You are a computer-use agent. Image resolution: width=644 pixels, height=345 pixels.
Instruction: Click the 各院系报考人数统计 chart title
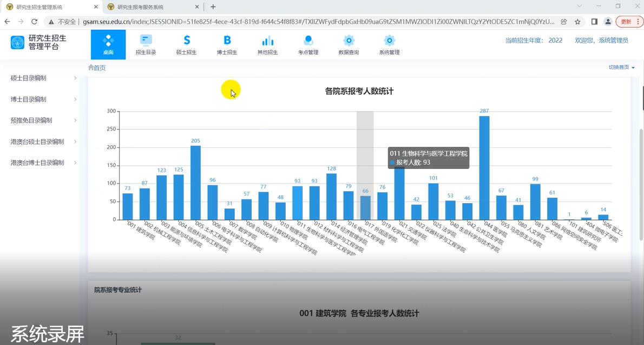(359, 92)
